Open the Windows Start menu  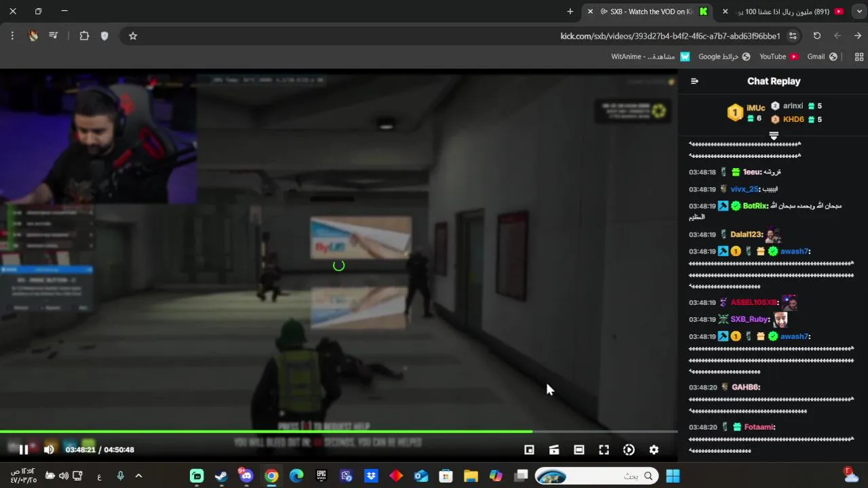(x=673, y=476)
